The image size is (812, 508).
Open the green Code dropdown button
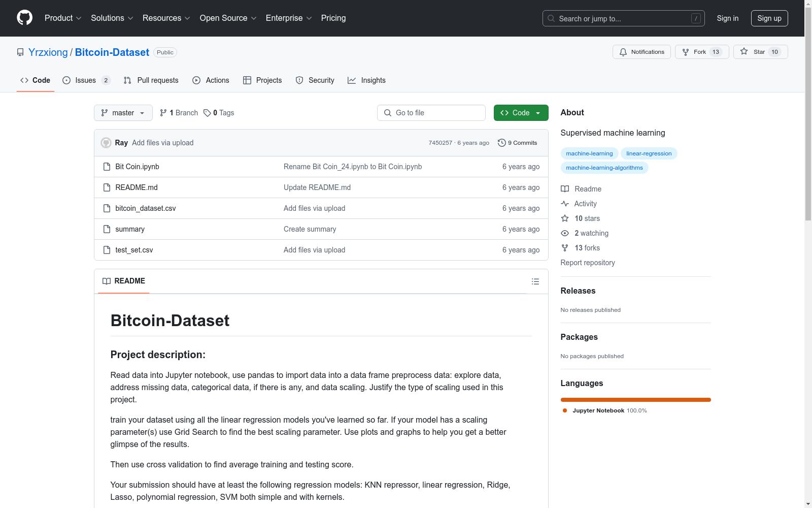(521, 113)
